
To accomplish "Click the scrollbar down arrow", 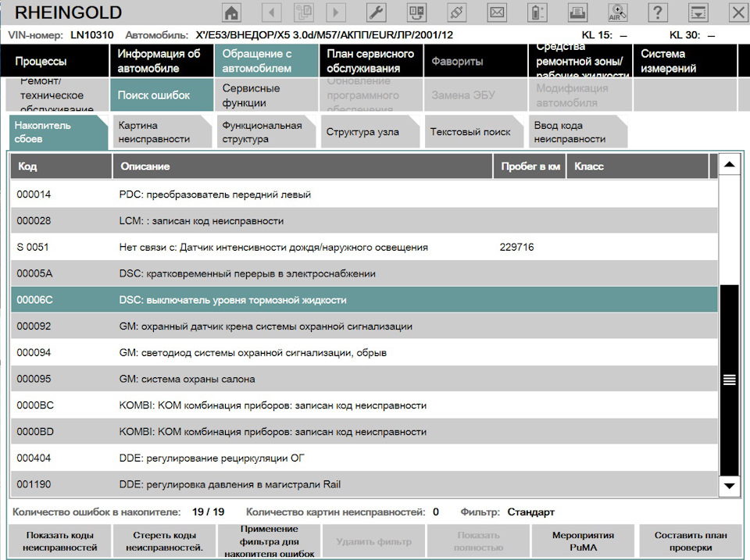I will 730,487.
